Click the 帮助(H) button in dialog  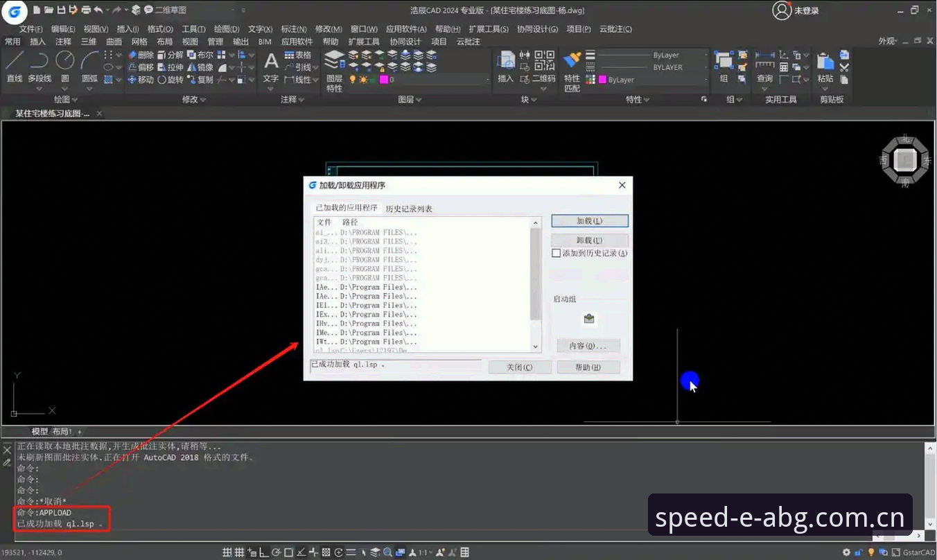click(588, 367)
